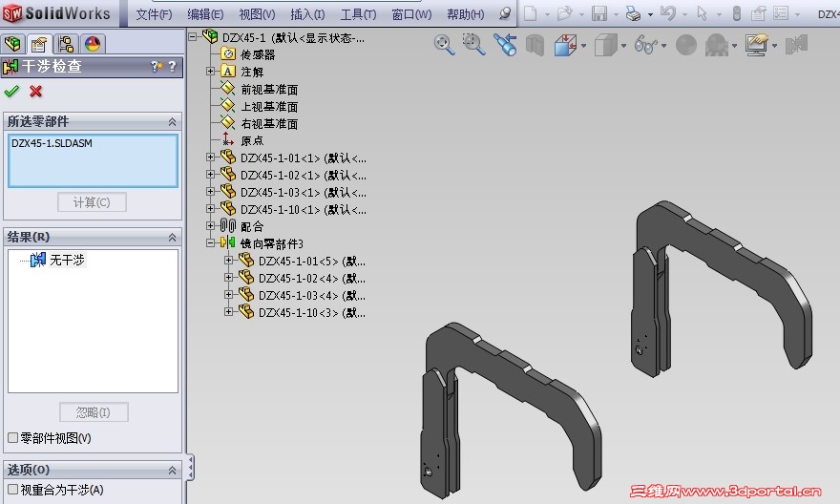
Task: Open the 帮助(H) menu
Action: coord(466,14)
